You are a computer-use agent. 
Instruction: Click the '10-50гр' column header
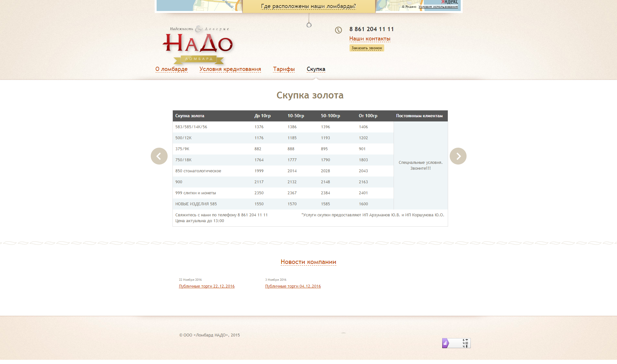tap(296, 116)
